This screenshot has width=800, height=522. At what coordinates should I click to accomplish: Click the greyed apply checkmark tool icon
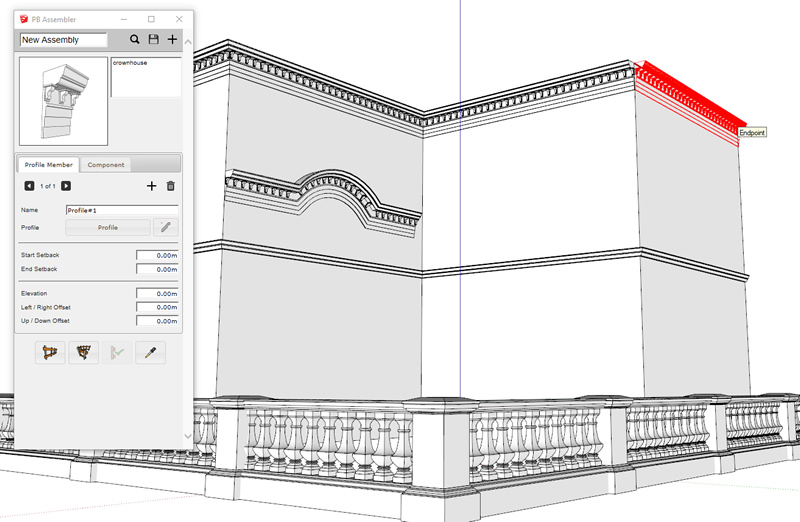point(117,353)
